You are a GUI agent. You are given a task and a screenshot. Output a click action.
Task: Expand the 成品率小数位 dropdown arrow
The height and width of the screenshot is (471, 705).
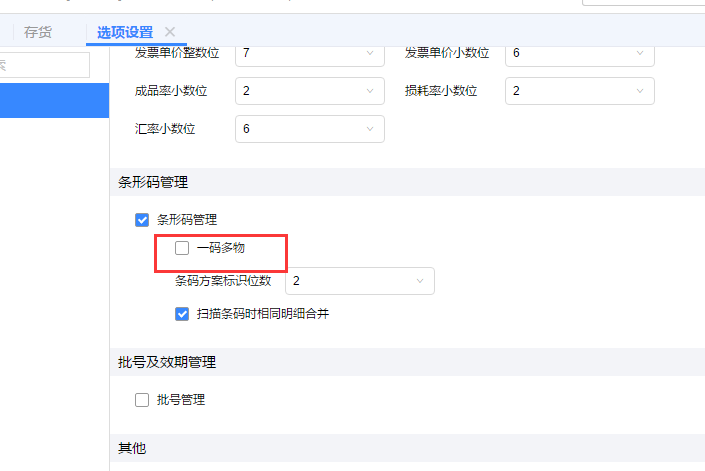click(x=370, y=91)
